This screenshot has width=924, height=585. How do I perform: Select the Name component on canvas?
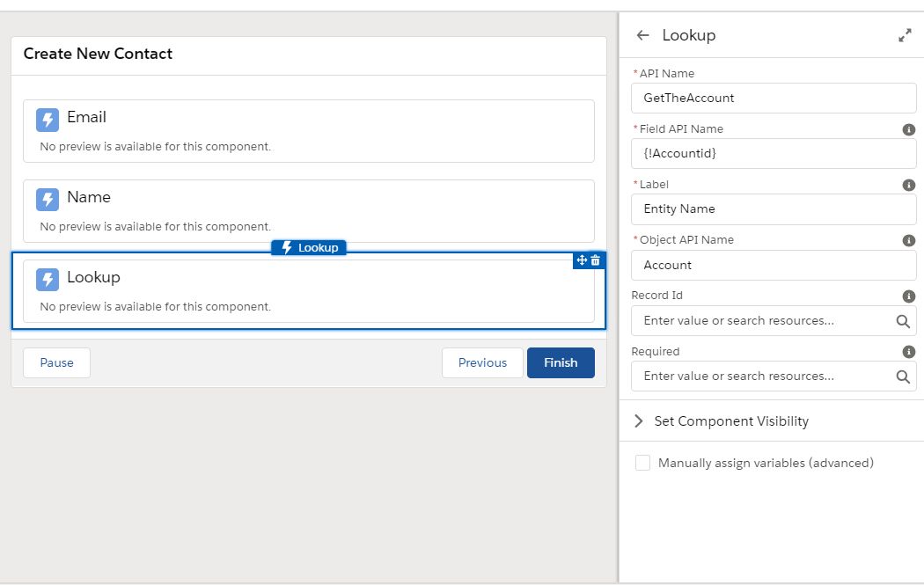309,211
